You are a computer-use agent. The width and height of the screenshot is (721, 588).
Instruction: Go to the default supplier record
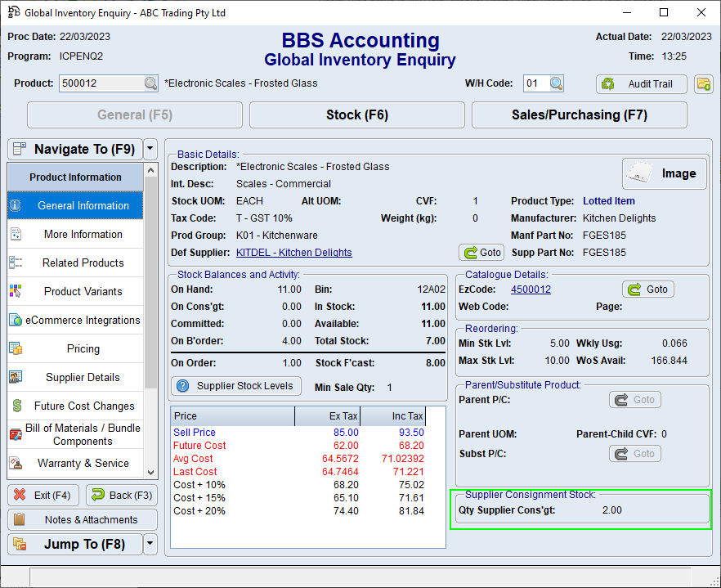pos(481,253)
